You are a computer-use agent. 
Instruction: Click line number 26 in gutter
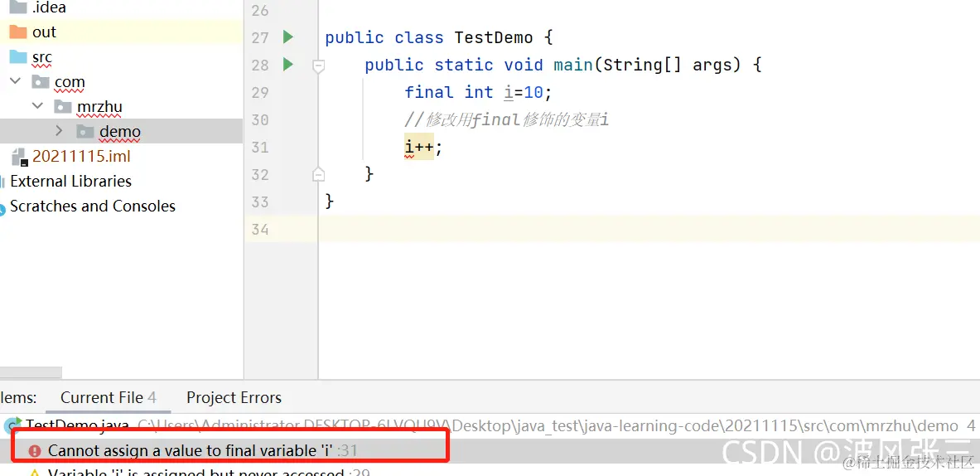(260, 10)
